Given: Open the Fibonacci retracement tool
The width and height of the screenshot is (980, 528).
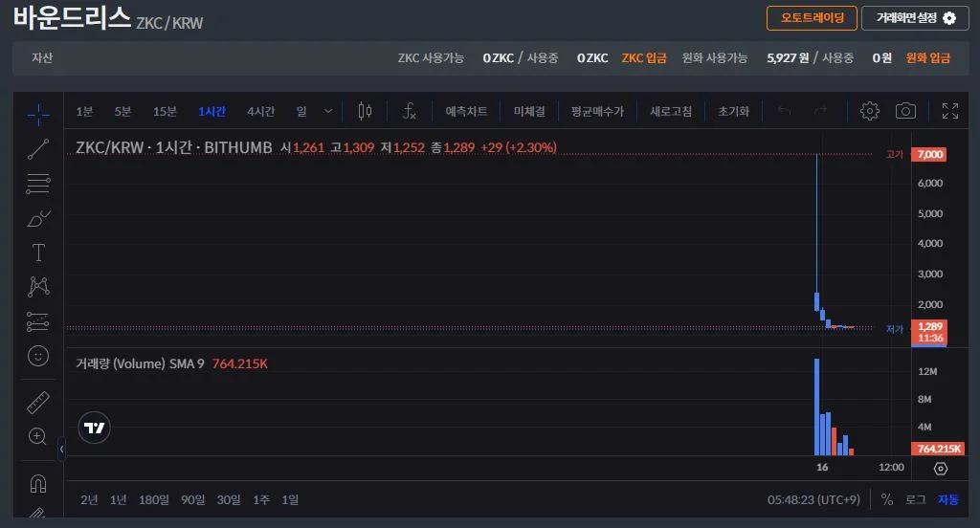Looking at the screenshot, I should coord(38,183).
